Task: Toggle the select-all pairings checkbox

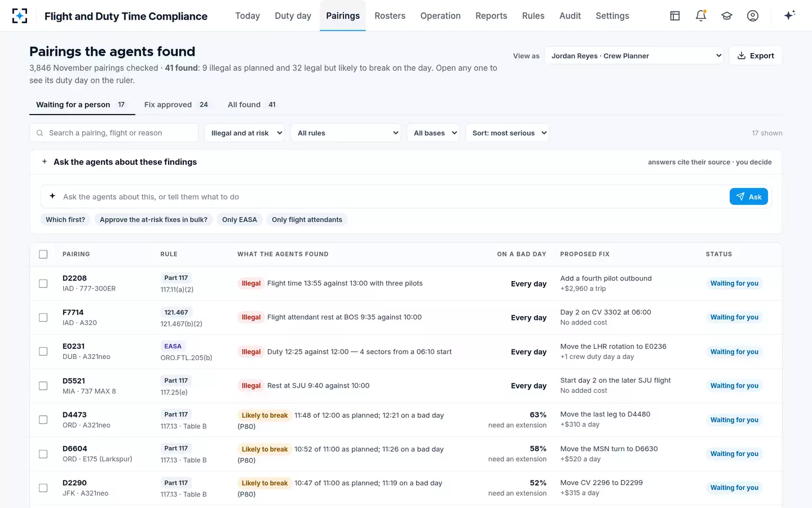Action: click(x=43, y=254)
